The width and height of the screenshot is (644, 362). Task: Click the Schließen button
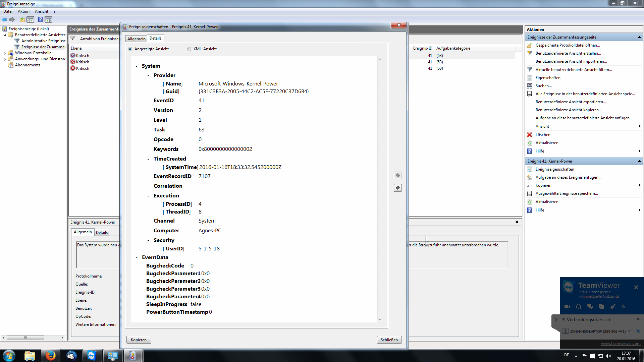(x=389, y=340)
